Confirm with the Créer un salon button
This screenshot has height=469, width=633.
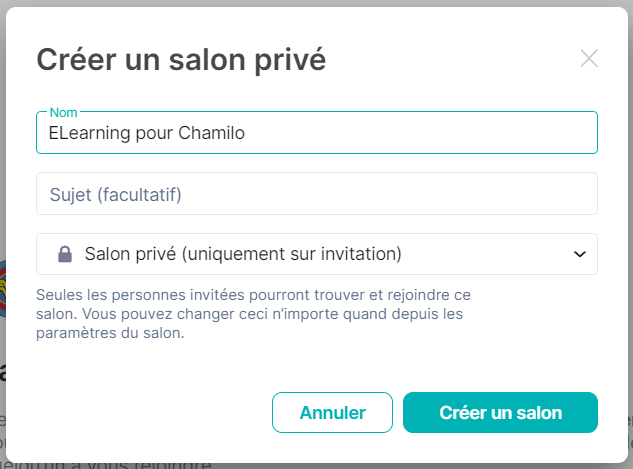[500, 412]
